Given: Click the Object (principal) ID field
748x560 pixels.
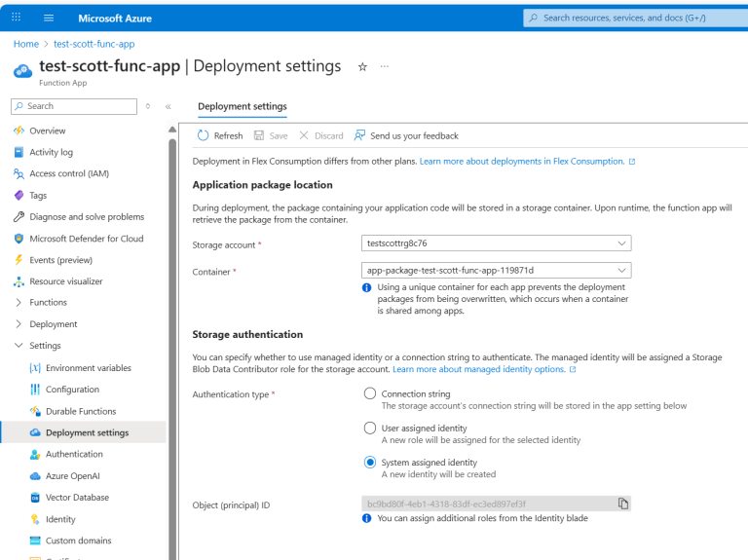Looking at the screenshot, I should (496, 504).
